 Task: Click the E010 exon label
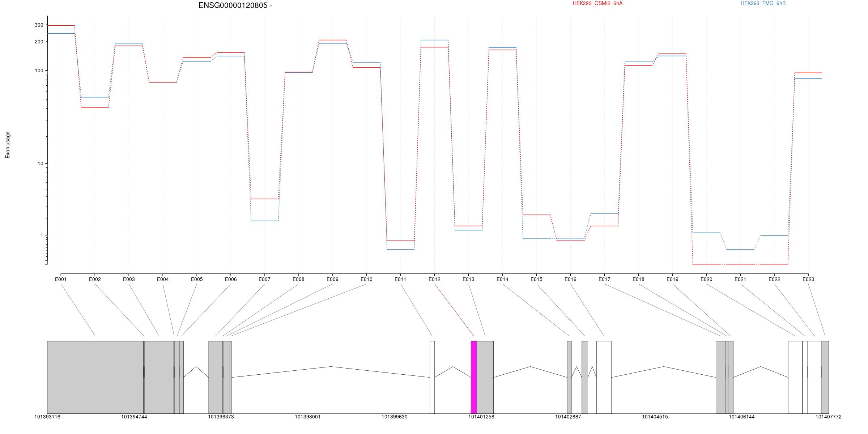tap(366, 279)
